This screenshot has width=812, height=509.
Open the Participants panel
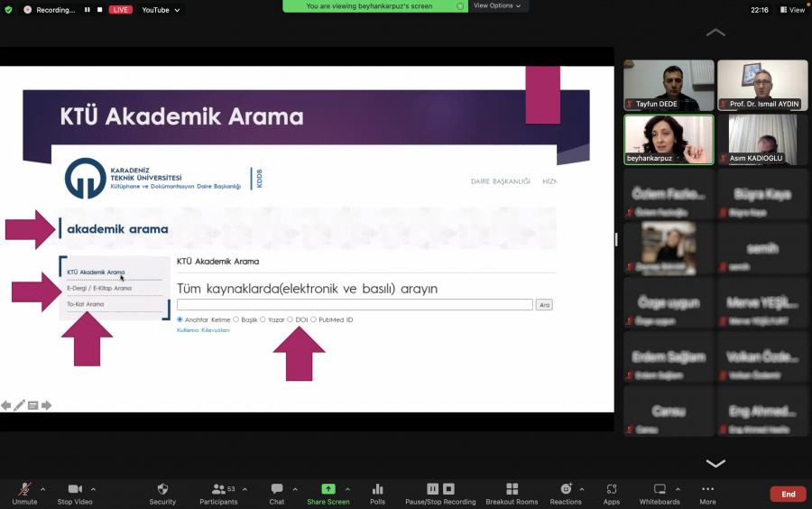[218, 494]
